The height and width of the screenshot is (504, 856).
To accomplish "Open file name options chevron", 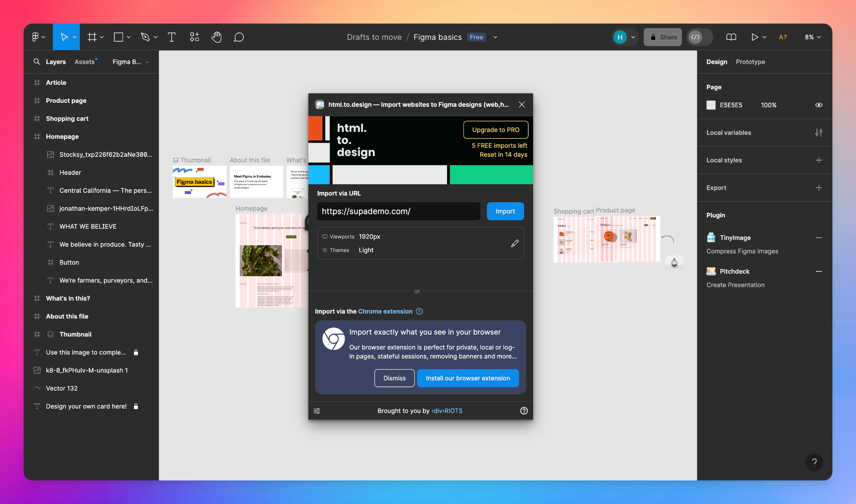I will [x=495, y=37].
